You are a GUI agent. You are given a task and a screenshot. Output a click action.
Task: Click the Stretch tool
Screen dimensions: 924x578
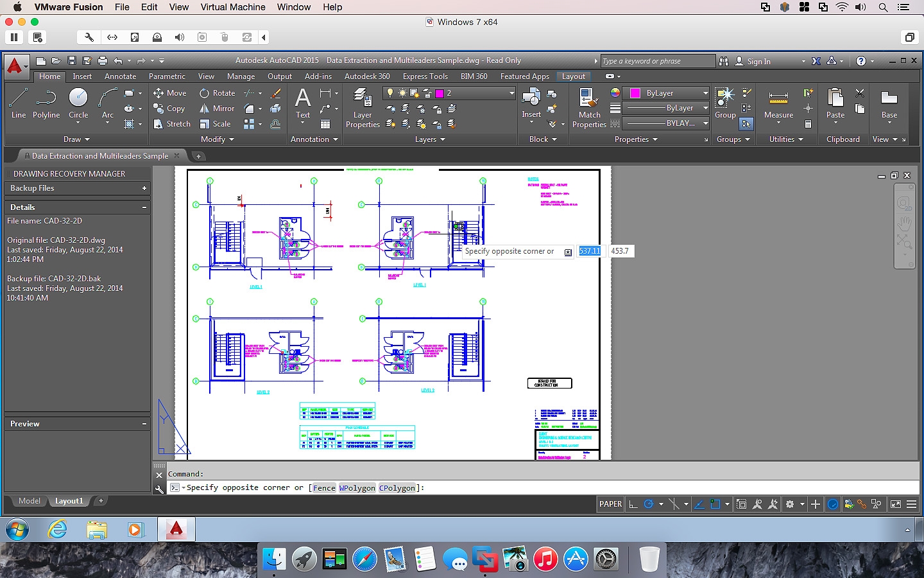tap(172, 124)
